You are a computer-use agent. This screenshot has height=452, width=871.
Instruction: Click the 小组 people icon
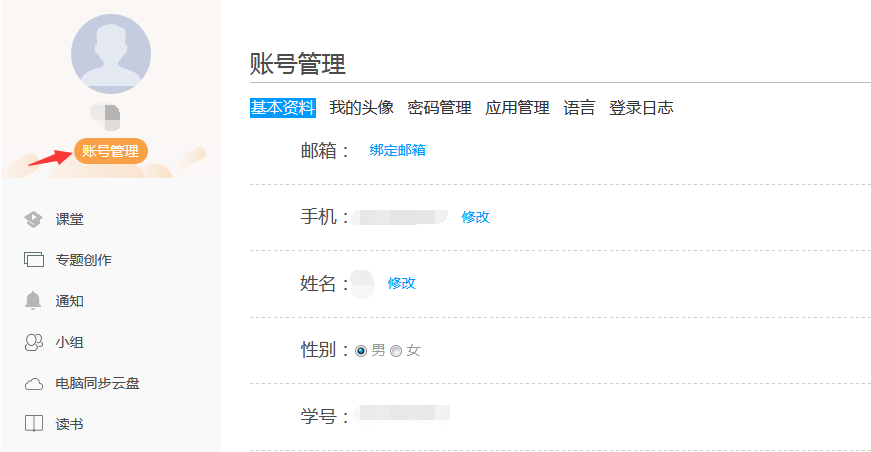(x=34, y=342)
